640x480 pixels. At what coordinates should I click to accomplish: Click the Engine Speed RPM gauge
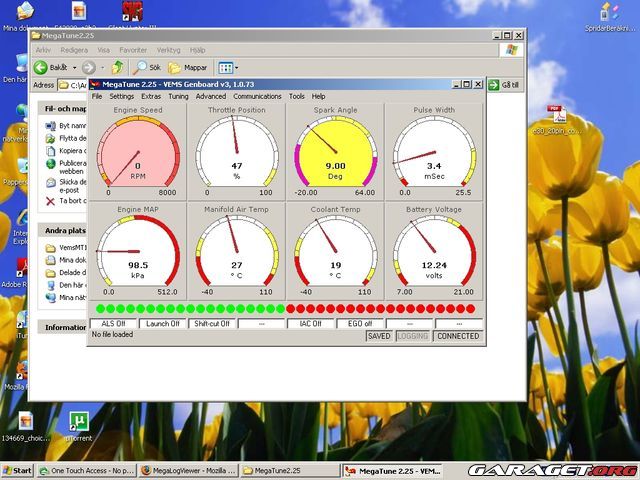click(138, 150)
